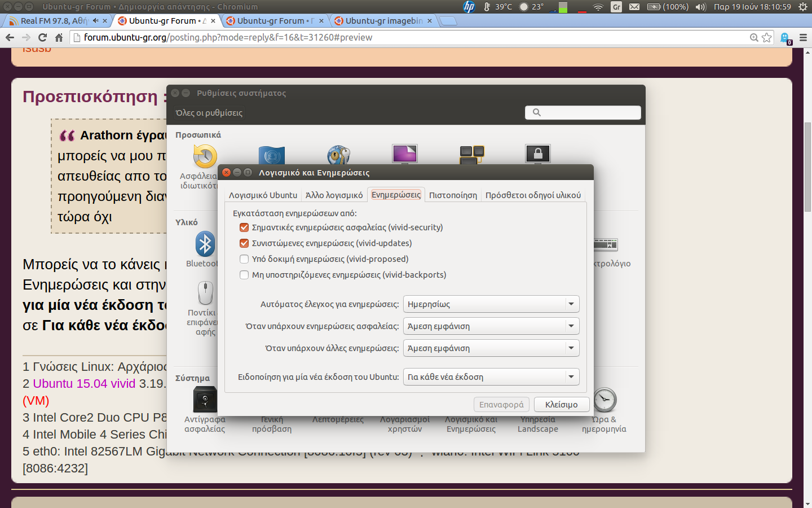
Task: Enable pre-released updates (vivid-proposed)
Action: 244,259
